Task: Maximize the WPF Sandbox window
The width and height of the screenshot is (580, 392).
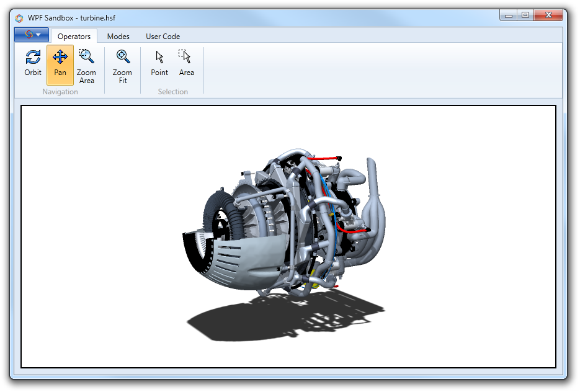Action: coord(525,16)
